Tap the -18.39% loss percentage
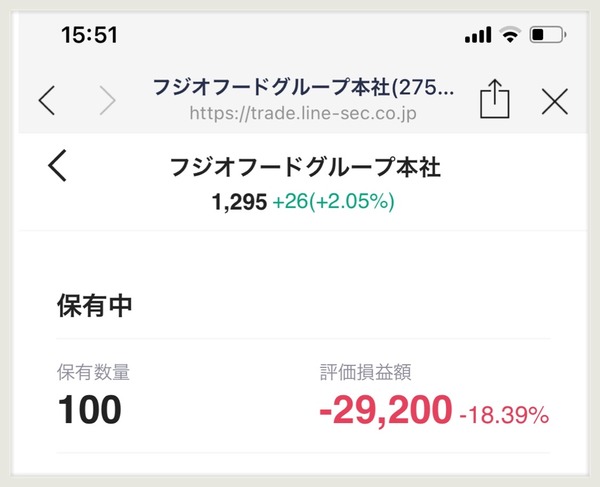600x487 pixels. 504,415
